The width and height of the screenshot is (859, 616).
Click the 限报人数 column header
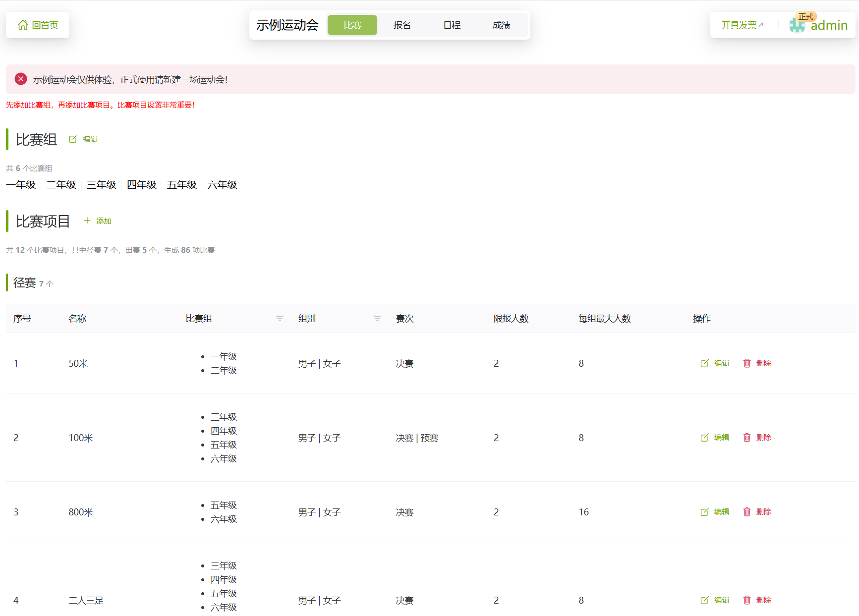point(511,318)
